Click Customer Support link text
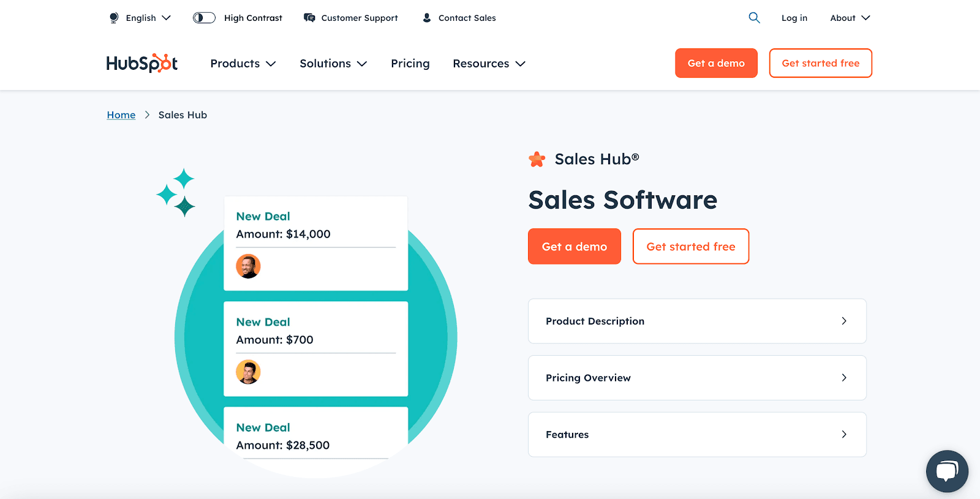 [x=360, y=18]
